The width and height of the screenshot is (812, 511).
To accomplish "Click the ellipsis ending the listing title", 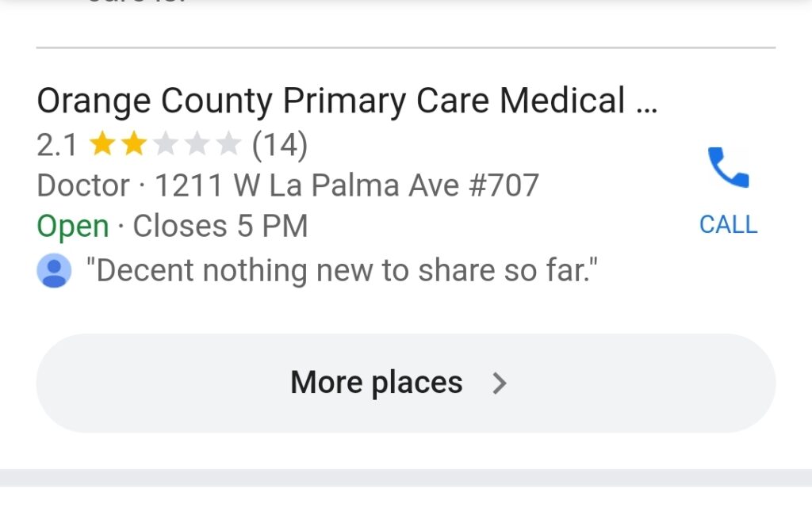I will click(647, 103).
